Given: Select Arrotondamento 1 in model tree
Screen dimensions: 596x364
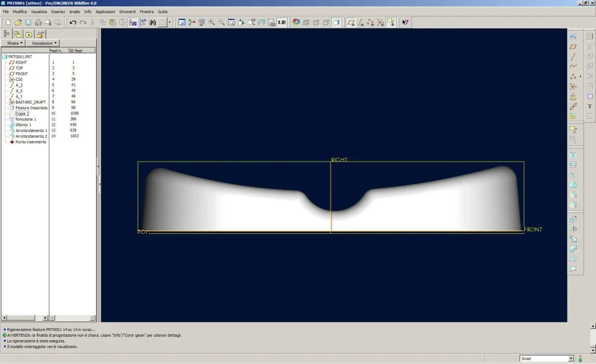Looking at the screenshot, I should tap(31, 131).
